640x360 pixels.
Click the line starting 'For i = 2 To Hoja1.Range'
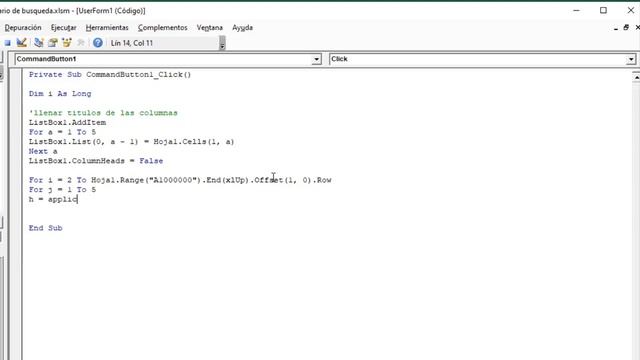[180, 180]
